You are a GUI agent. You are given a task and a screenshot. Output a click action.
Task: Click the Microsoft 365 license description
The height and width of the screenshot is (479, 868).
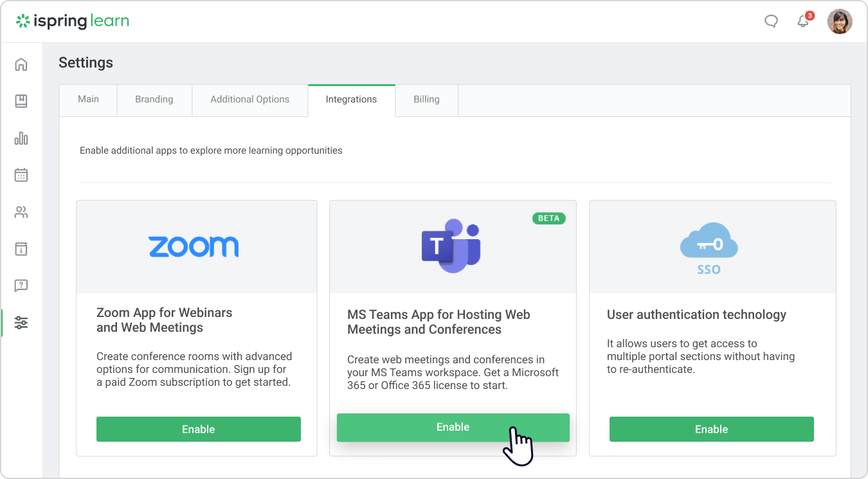tap(453, 372)
